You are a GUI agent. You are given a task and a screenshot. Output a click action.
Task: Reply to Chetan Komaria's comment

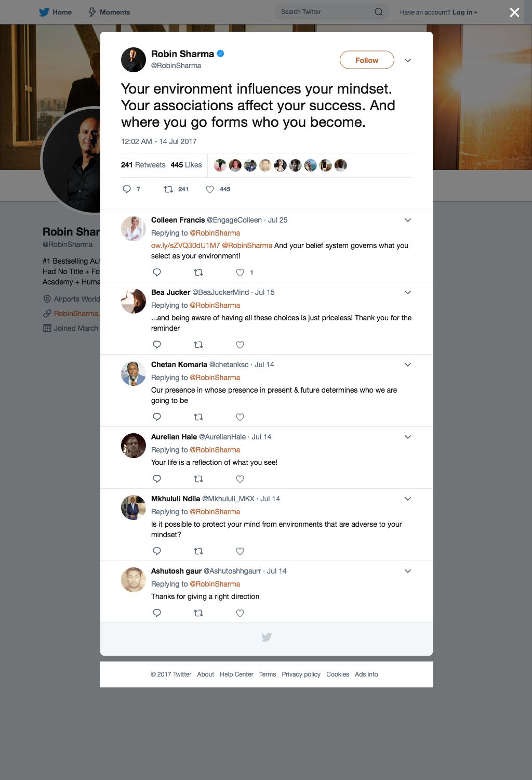point(157,417)
